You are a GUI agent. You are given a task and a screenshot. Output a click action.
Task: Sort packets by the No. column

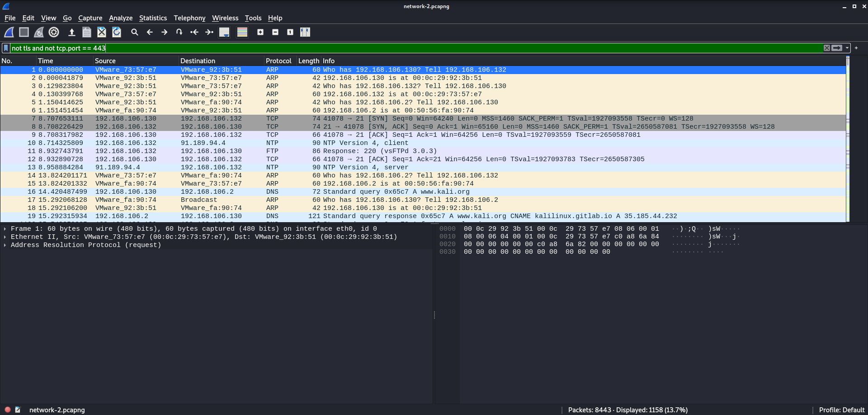(18, 61)
